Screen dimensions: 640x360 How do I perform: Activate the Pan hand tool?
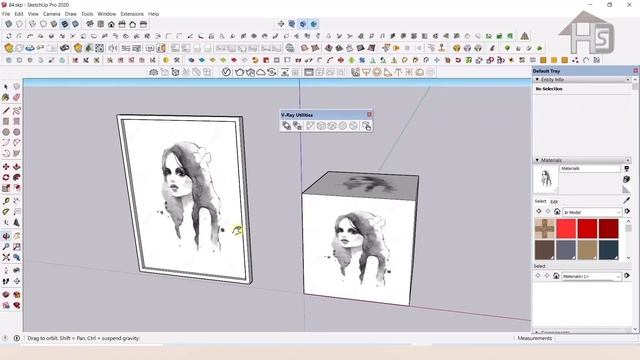click(x=16, y=236)
